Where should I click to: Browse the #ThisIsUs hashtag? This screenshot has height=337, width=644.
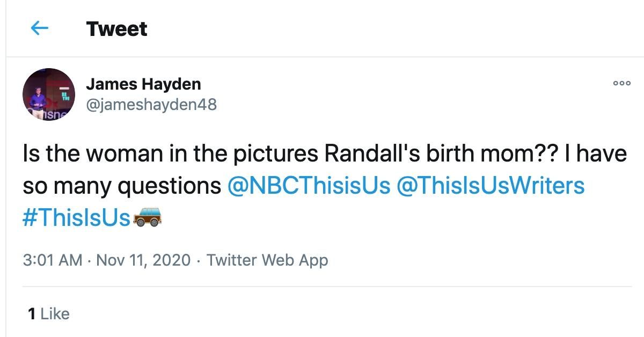[x=77, y=218]
